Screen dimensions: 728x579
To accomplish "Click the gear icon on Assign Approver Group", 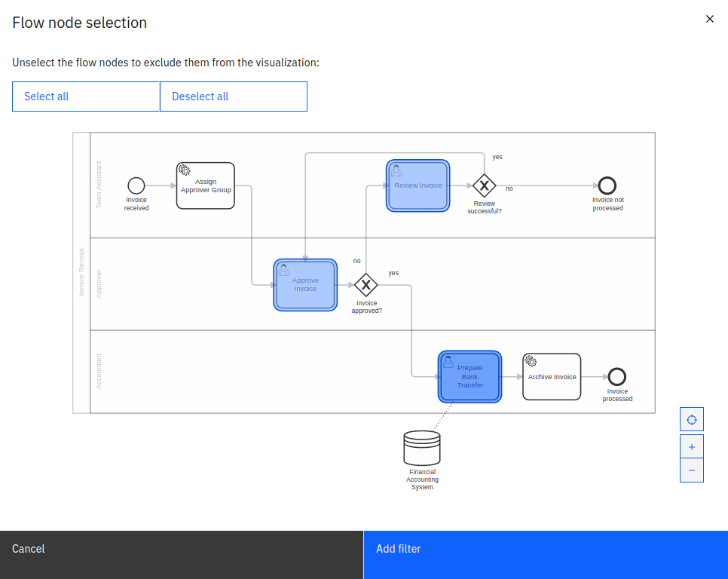I will click(183, 170).
